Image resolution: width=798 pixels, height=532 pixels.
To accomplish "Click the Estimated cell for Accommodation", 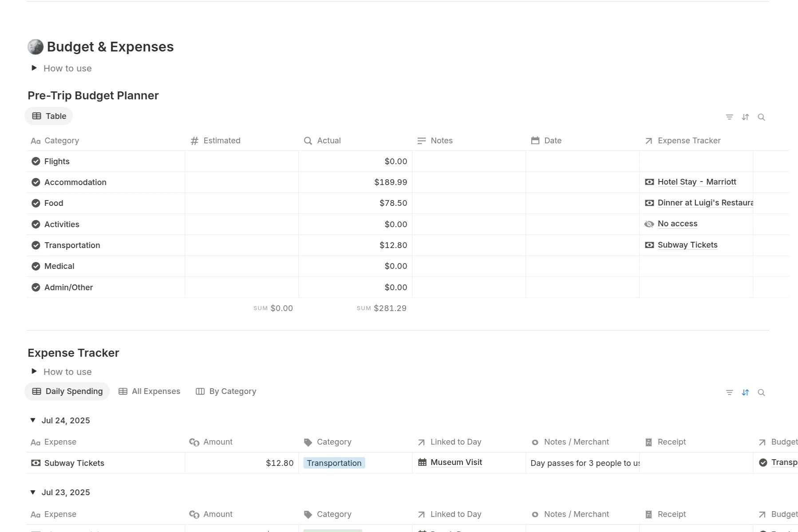I will pyautogui.click(x=241, y=182).
